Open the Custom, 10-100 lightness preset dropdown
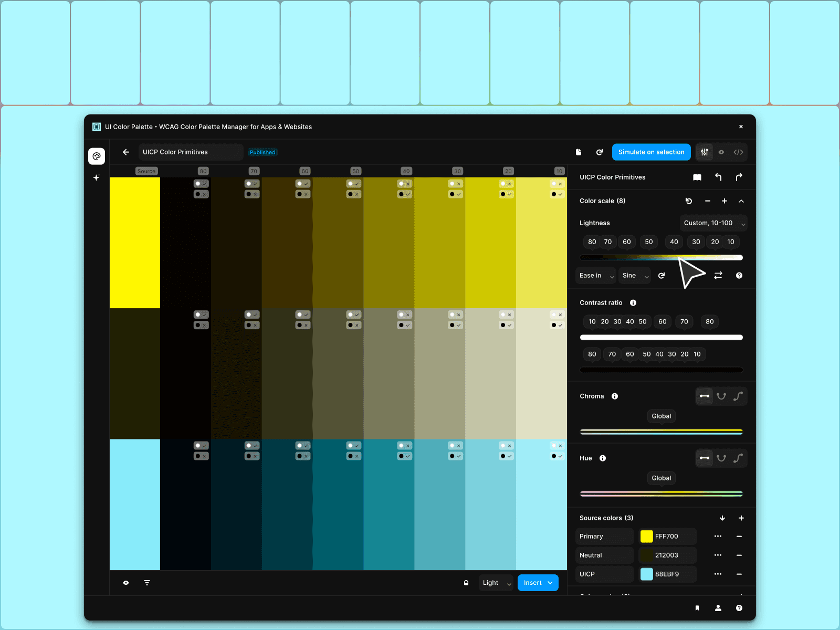 click(x=713, y=223)
